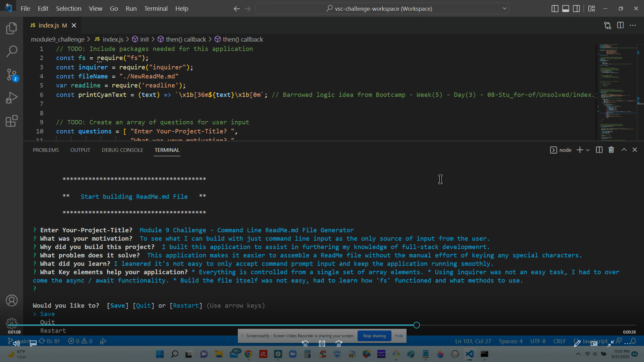Viewport: 644px width, 362px height.
Task: Toggle the secondary side bar
Action: [x=577, y=8]
